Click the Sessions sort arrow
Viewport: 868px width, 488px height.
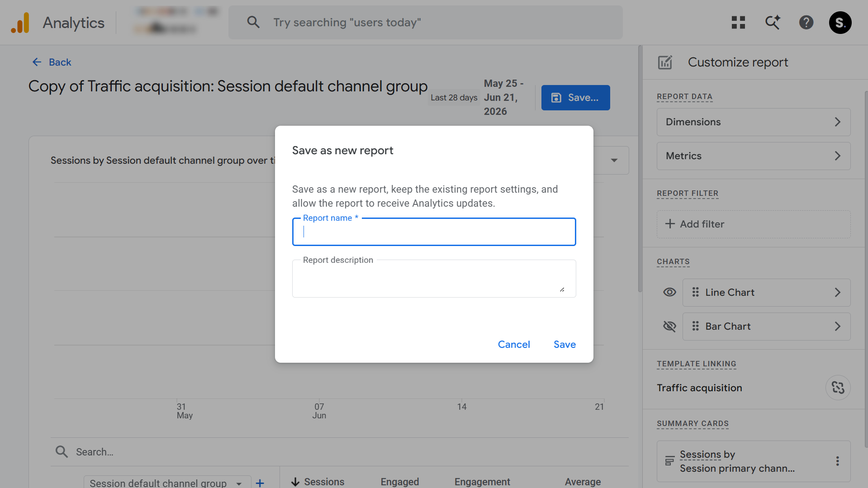[295, 482]
